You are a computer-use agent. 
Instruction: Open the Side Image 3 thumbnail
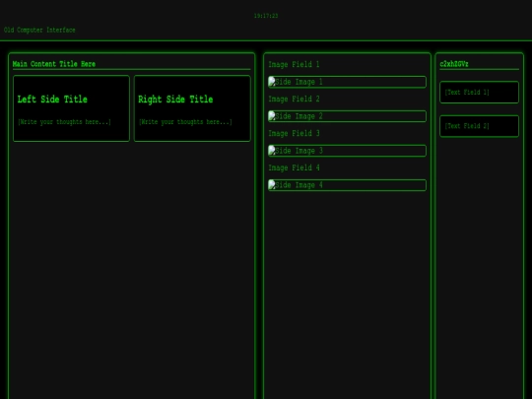tap(347, 151)
